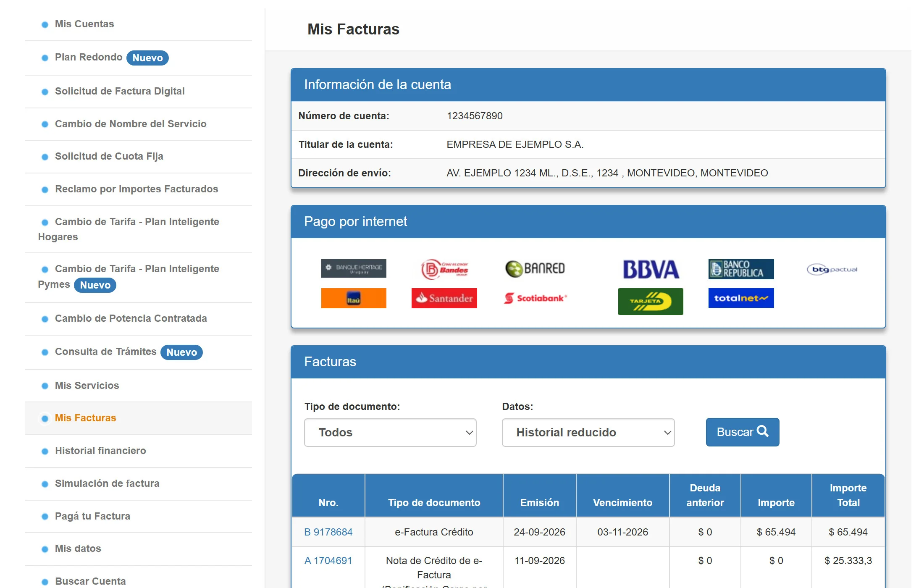Open Solicitud de Factura Digital
Viewport: 924px width, 588px height.
[120, 91]
